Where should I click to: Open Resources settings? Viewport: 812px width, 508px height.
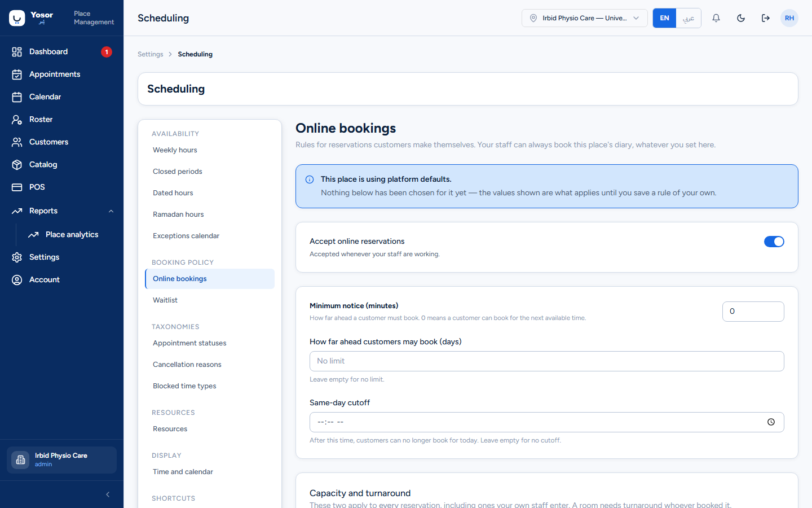tap(210, 429)
